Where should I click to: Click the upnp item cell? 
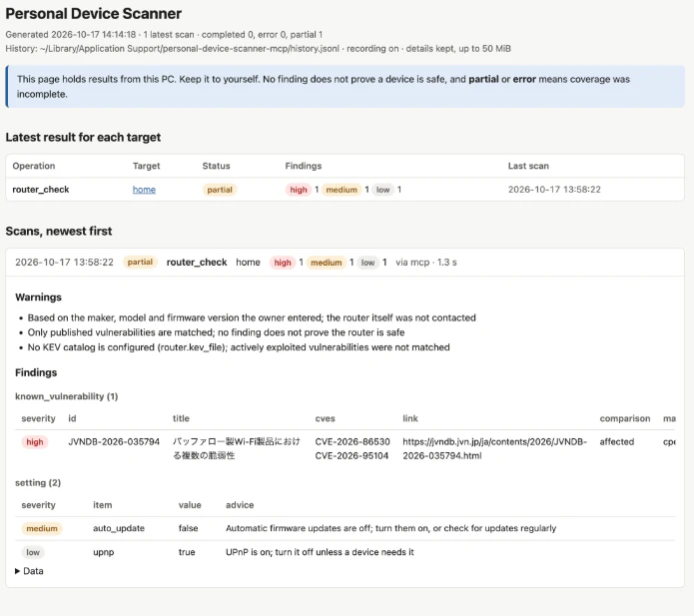tap(104, 552)
